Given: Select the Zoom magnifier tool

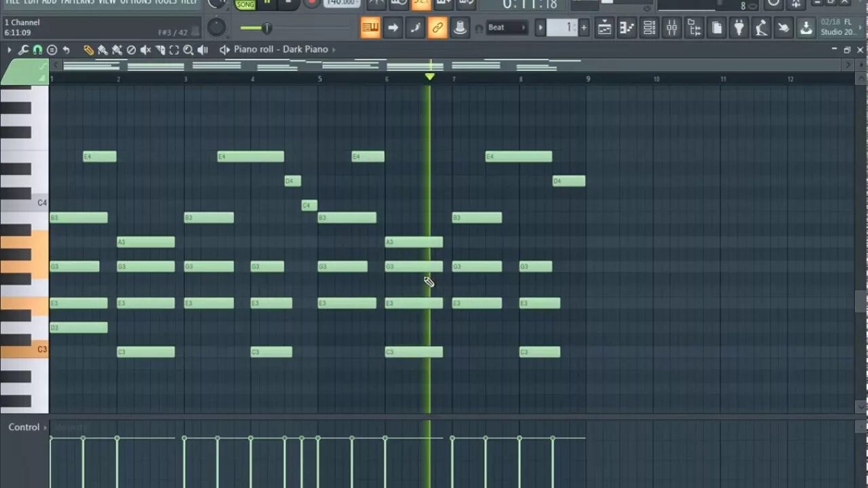Looking at the screenshot, I should [x=188, y=49].
